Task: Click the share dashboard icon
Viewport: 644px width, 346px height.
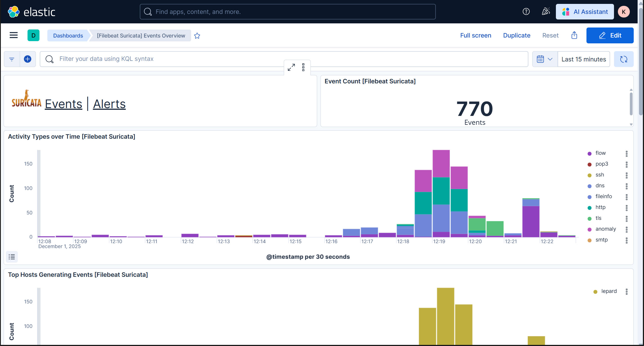Action: pyautogui.click(x=574, y=35)
